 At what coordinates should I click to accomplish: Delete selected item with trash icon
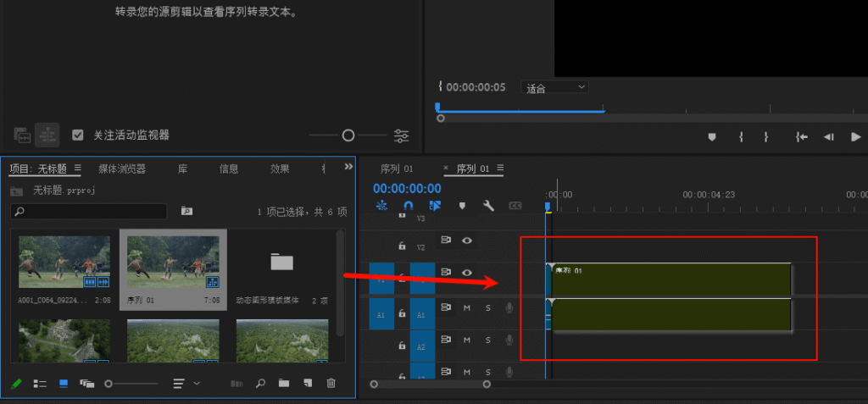tap(331, 384)
